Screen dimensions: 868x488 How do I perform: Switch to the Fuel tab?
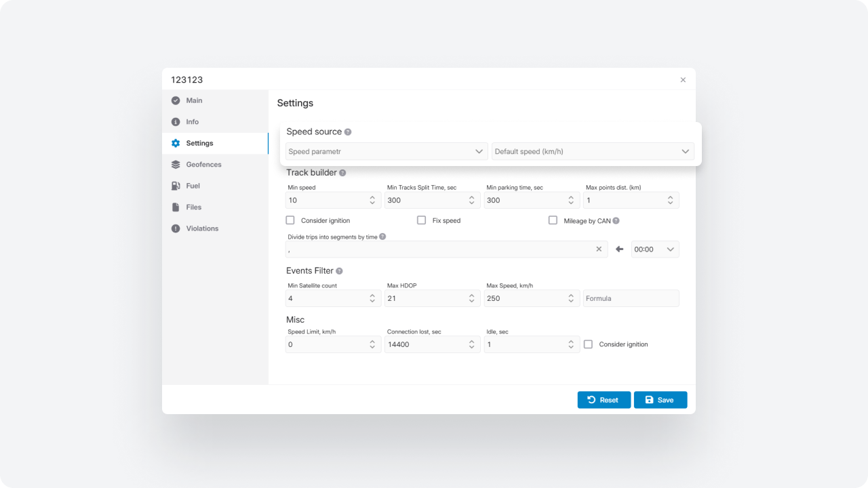194,186
